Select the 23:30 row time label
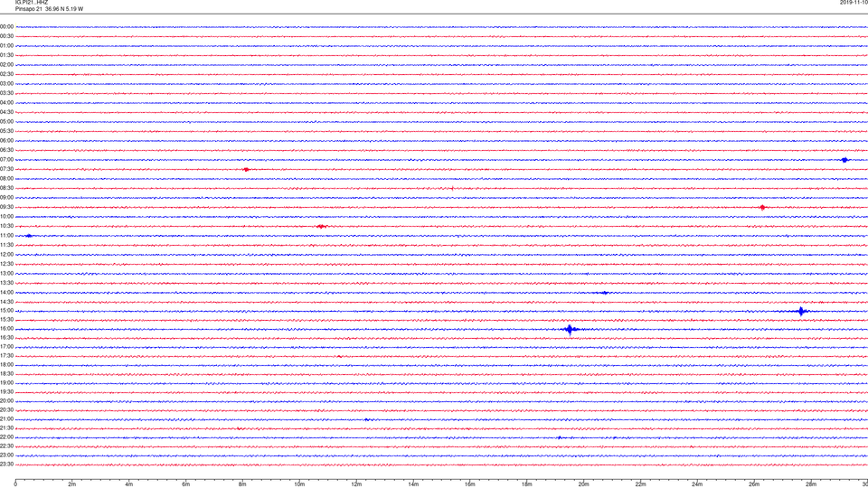 pos(6,465)
